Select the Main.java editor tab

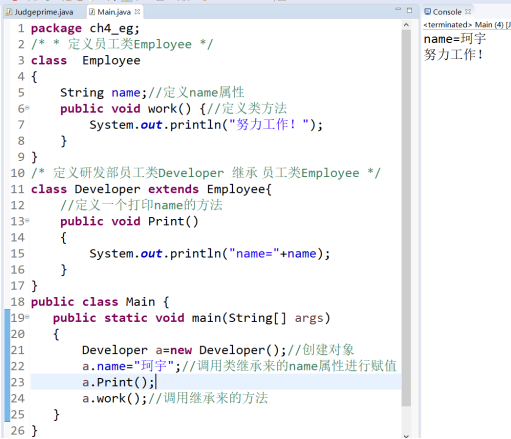click(114, 12)
